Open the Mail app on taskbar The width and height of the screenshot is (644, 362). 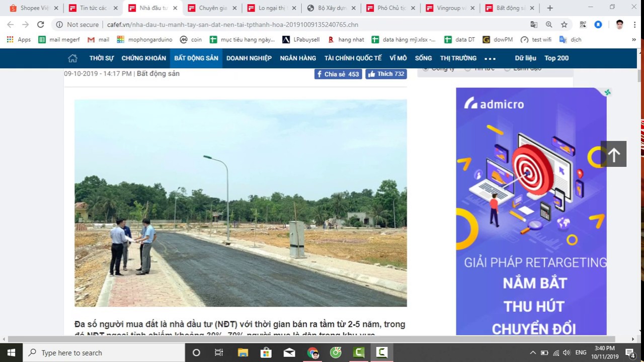click(x=289, y=352)
